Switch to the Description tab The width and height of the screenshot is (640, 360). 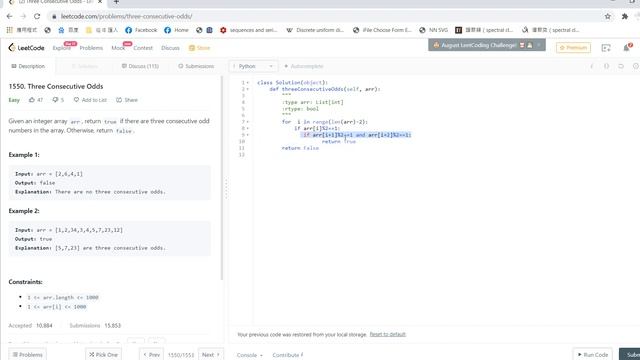28,66
